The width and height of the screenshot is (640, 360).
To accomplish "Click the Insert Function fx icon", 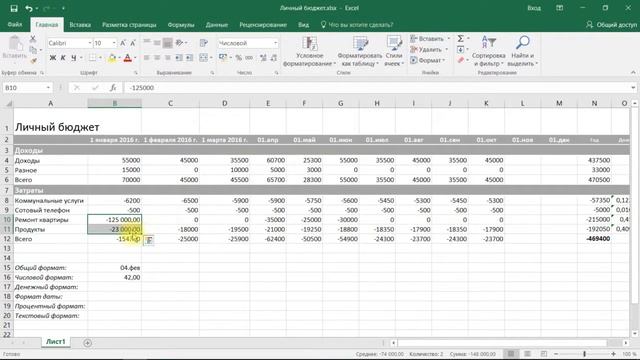I will [113, 87].
